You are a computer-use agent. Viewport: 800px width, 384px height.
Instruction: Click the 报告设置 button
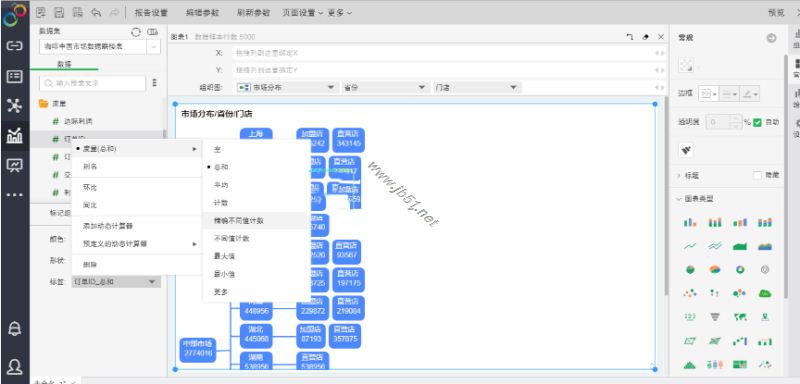tap(151, 13)
